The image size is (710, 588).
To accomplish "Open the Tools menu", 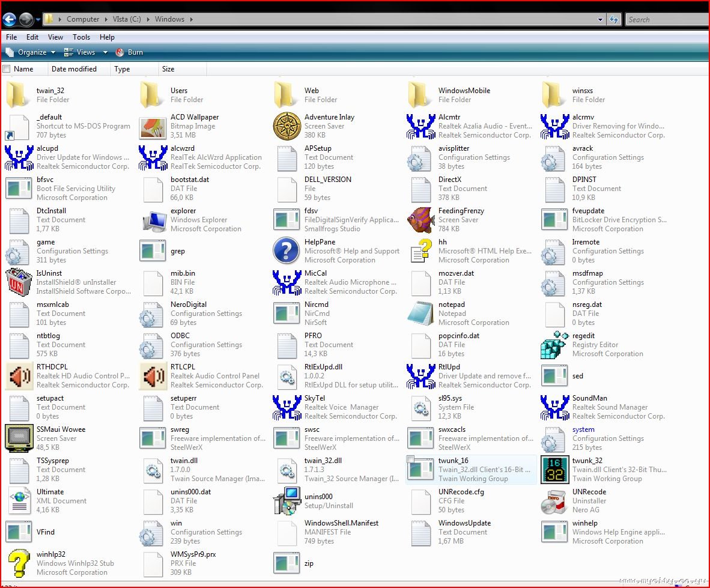I will (x=81, y=37).
